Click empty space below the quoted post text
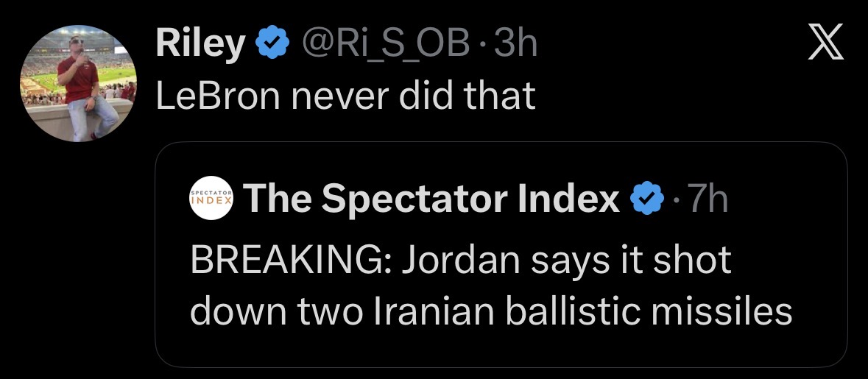Screen dimensions: 868x379 (x=501, y=350)
